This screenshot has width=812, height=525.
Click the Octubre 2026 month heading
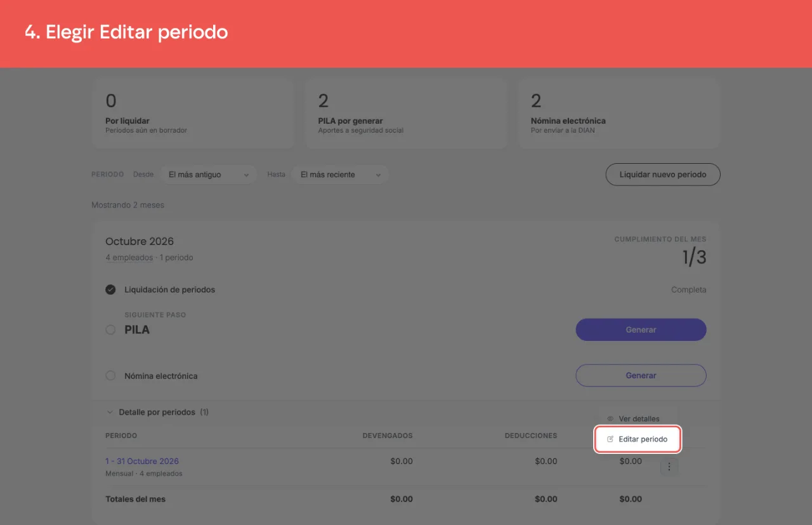(x=140, y=241)
